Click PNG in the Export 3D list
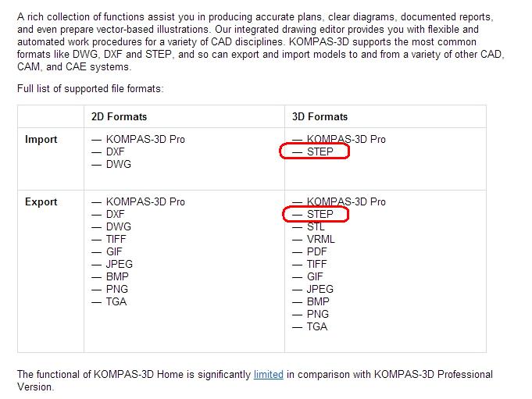Screen dimensions: 532x399 pyautogui.click(x=318, y=314)
